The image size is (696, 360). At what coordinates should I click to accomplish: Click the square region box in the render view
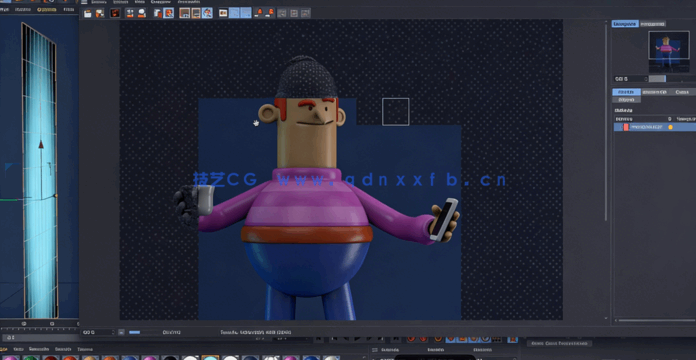(395, 112)
